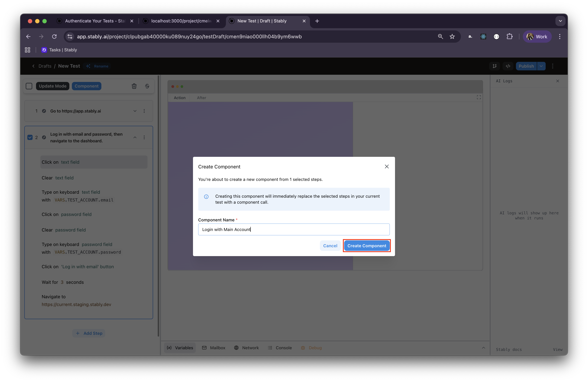Open the Tasks | Stably bookmark

click(x=59, y=50)
